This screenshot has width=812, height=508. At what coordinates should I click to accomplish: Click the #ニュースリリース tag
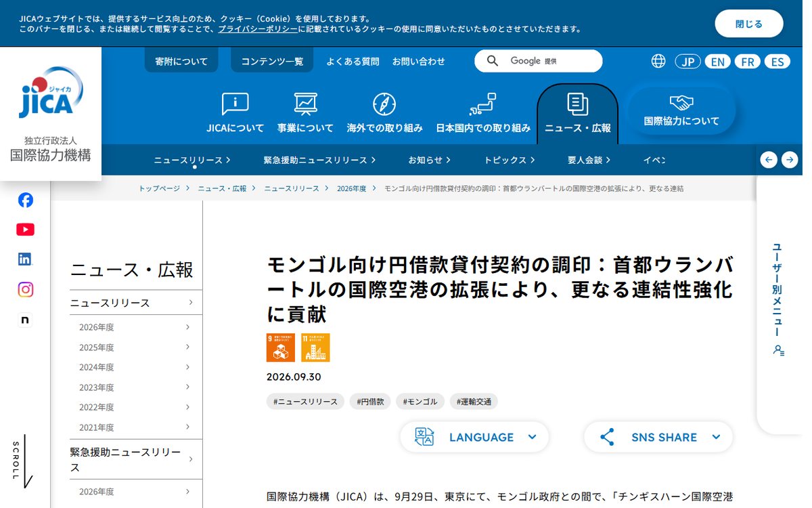coord(305,402)
